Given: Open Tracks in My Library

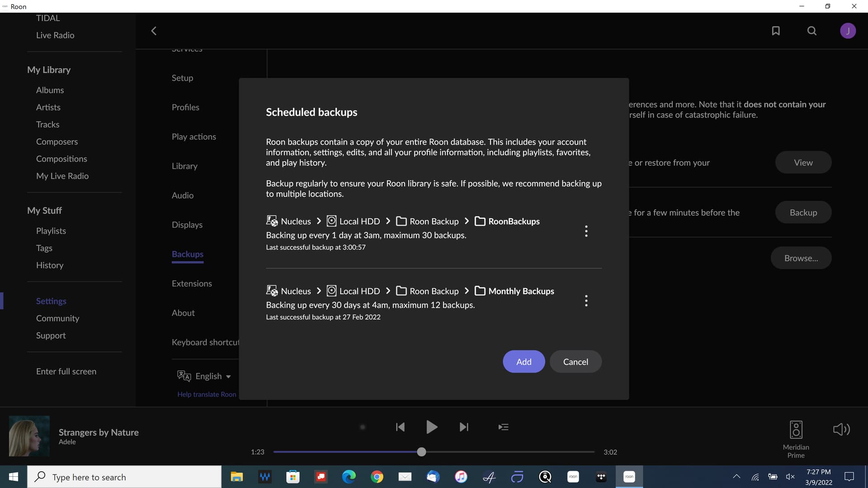Looking at the screenshot, I should (47, 124).
